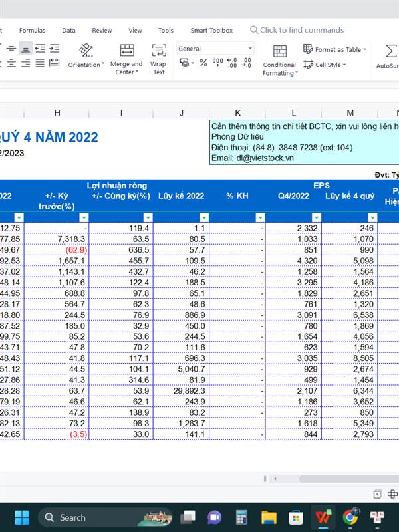Open filter dropdown for +/- Cùng kỳ(%) column

tap(148, 217)
